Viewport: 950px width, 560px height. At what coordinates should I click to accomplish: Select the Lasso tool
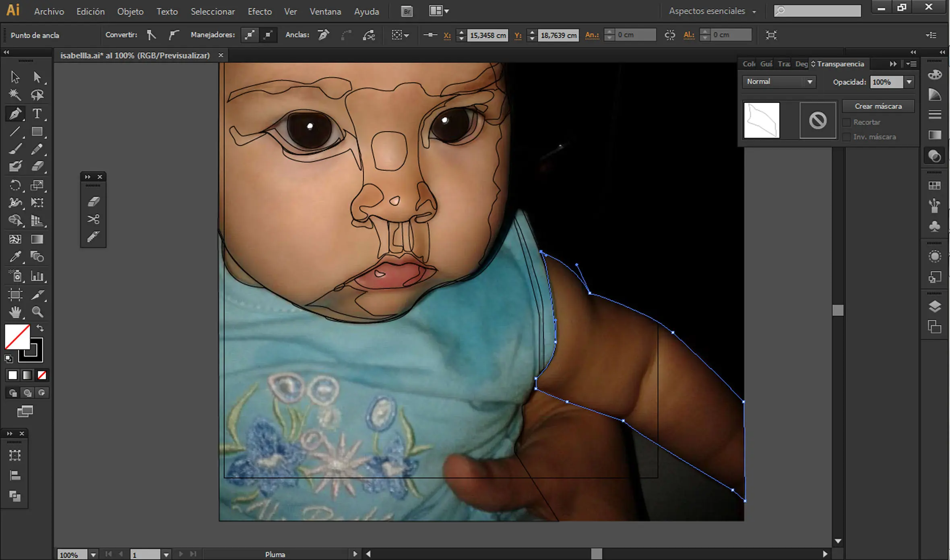tap(37, 95)
